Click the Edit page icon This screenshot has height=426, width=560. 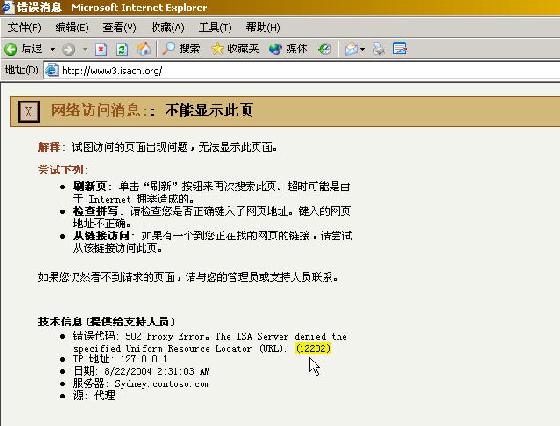click(x=400, y=49)
